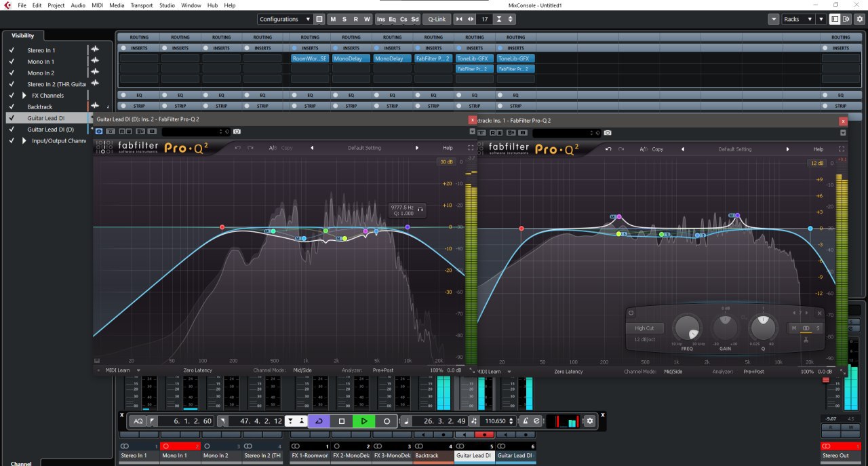Adjust the Q knob in band panel
The image size is (868, 466).
(763, 328)
